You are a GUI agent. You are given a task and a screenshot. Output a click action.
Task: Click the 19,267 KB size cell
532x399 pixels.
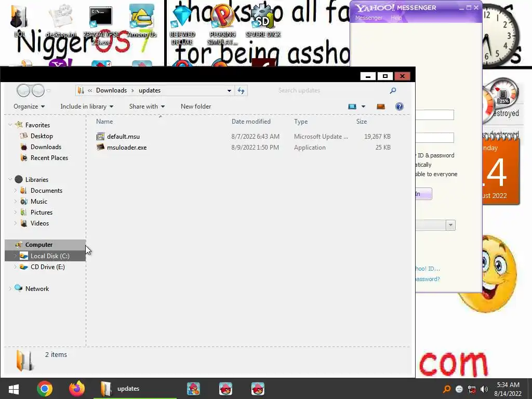377,137
